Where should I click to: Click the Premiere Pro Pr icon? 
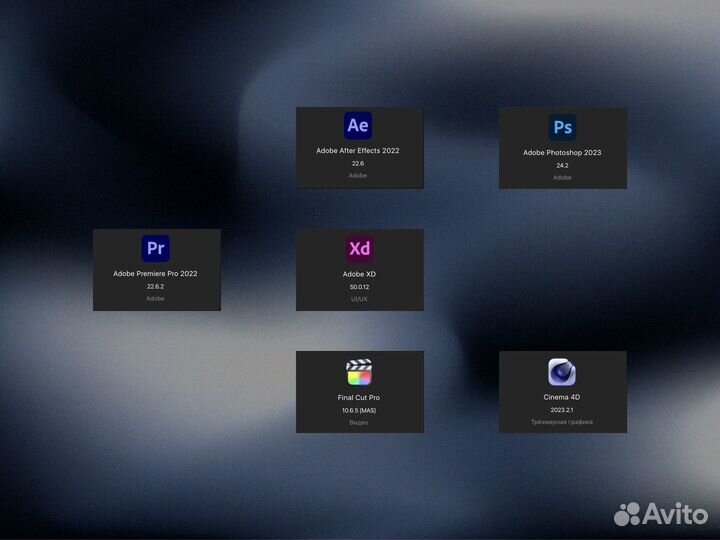pos(156,248)
